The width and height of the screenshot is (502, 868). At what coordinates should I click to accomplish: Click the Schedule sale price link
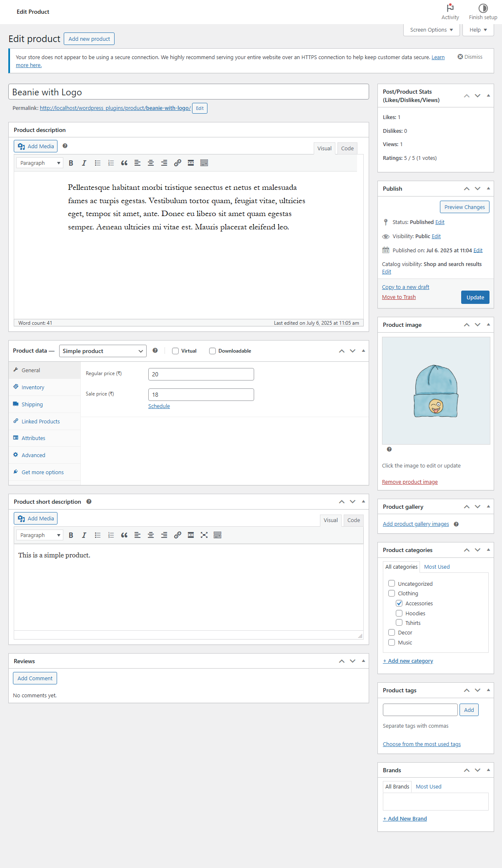click(159, 406)
